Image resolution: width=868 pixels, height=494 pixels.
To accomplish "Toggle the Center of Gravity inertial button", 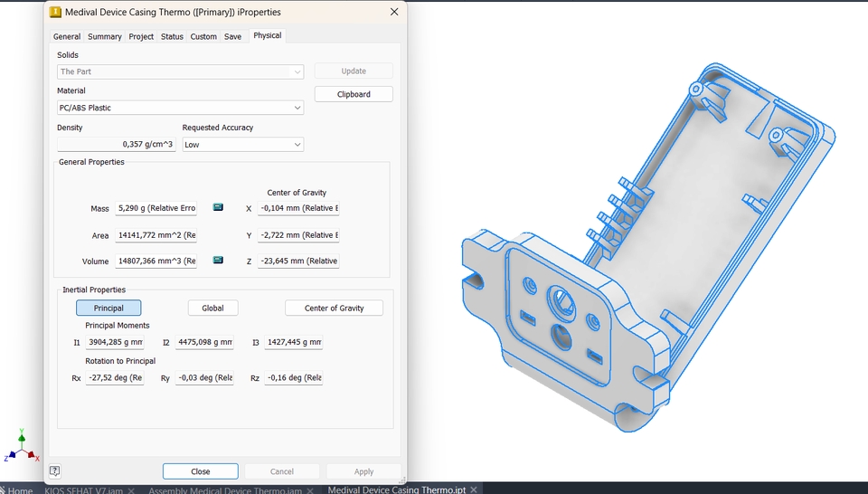I will click(x=334, y=308).
